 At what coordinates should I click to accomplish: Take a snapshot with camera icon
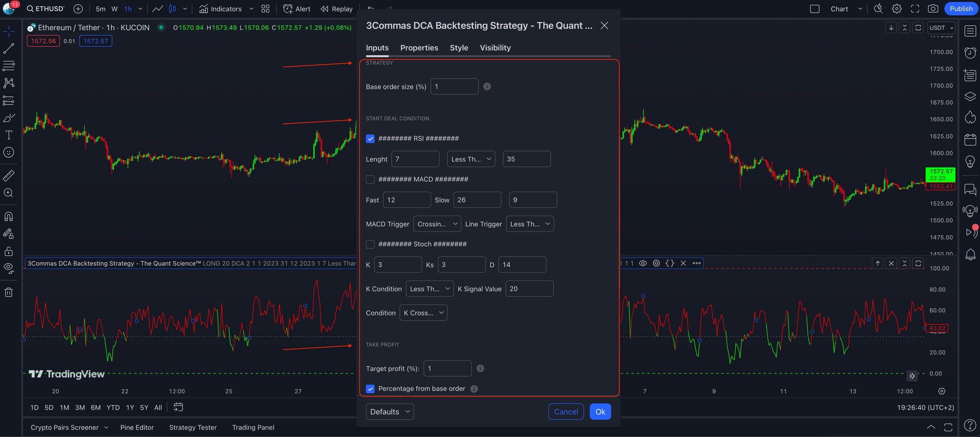[x=933, y=9]
